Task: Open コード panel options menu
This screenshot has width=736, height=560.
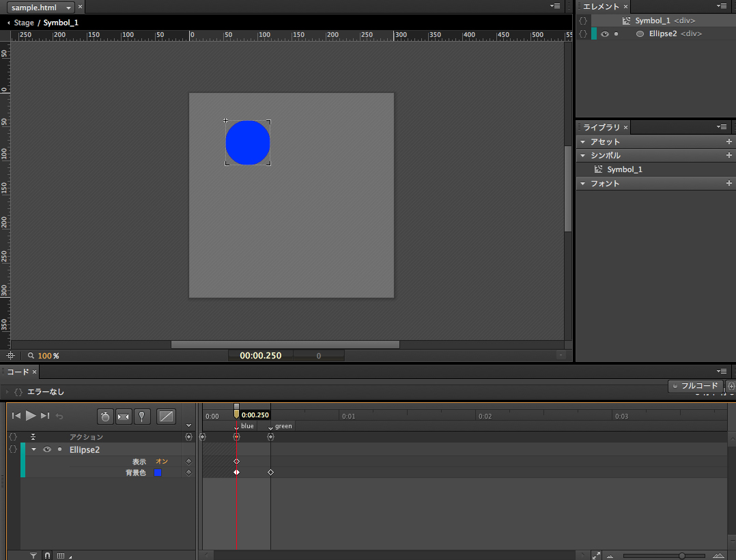Action: [x=722, y=372]
